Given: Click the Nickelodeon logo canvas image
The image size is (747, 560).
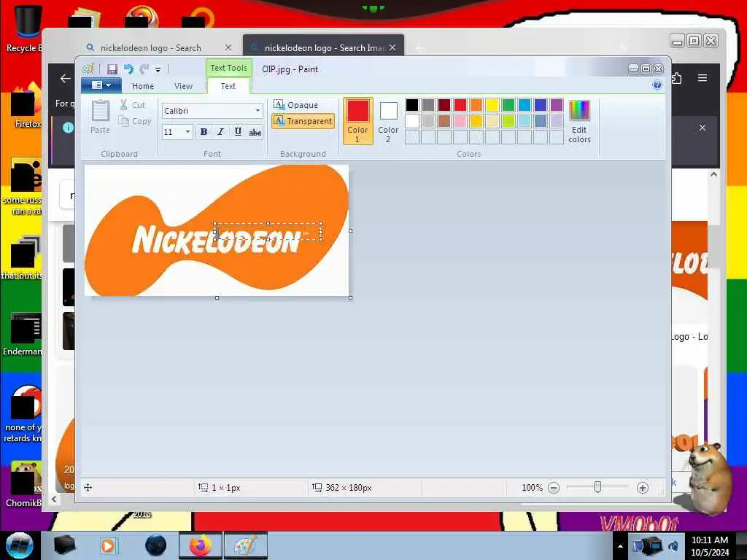Looking at the screenshot, I should 216,230.
